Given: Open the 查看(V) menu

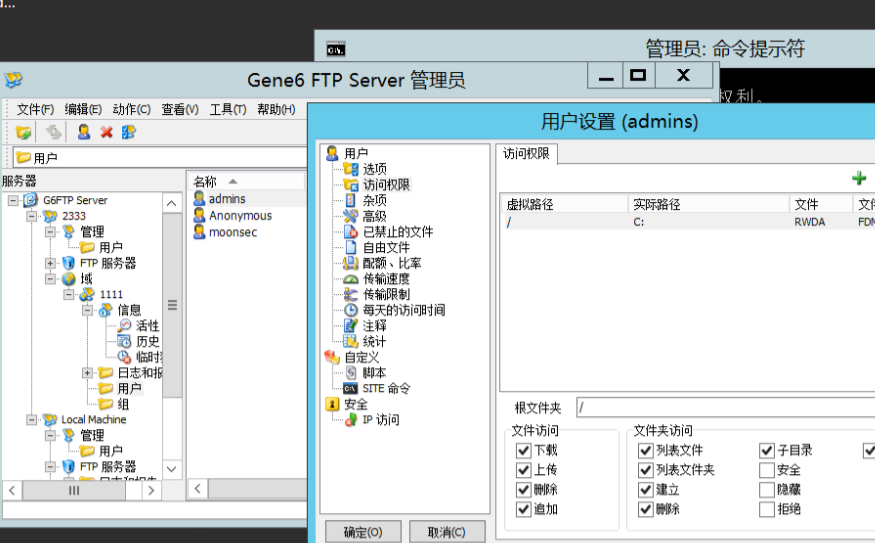Looking at the screenshot, I should tap(180, 109).
